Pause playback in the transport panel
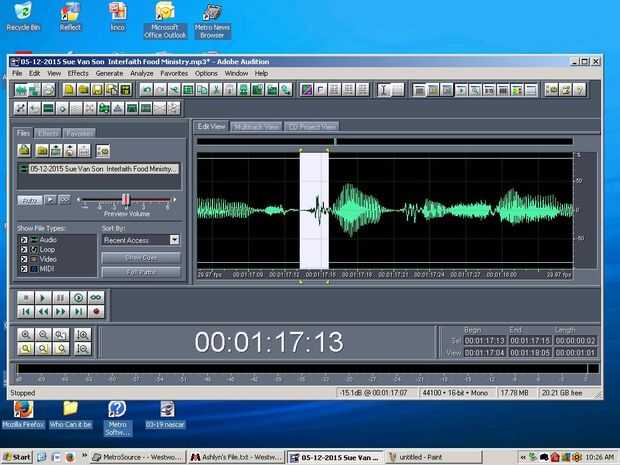Screen dimensions: 620x465 [60, 297]
